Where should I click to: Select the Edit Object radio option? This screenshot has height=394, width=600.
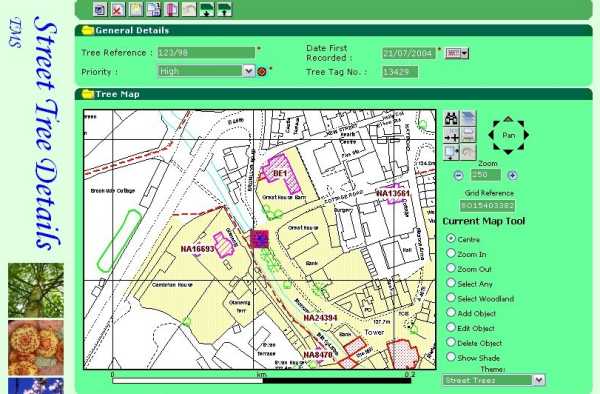[x=451, y=327]
